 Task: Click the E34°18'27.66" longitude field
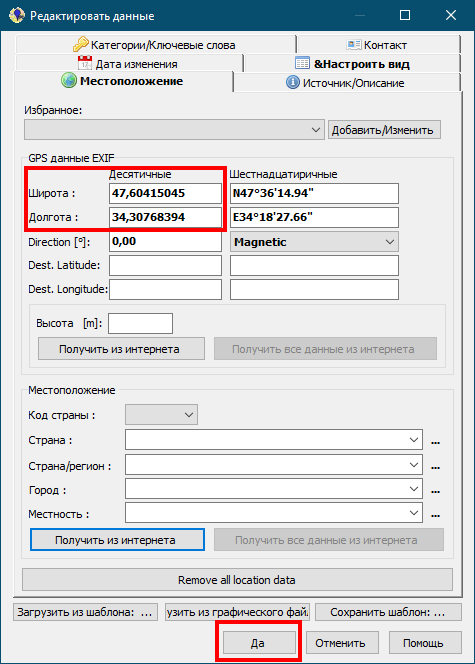[x=314, y=217]
